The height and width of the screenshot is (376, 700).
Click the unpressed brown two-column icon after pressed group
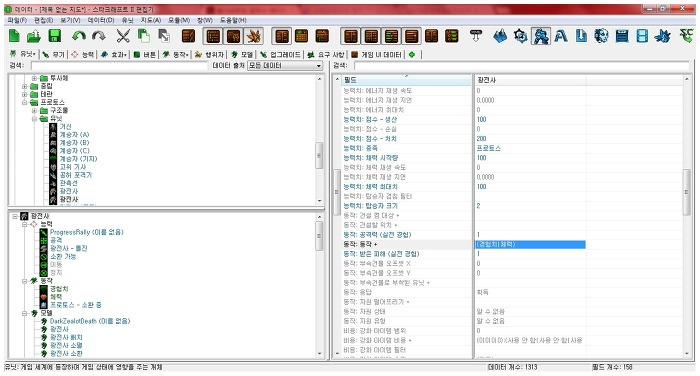pos(431,36)
